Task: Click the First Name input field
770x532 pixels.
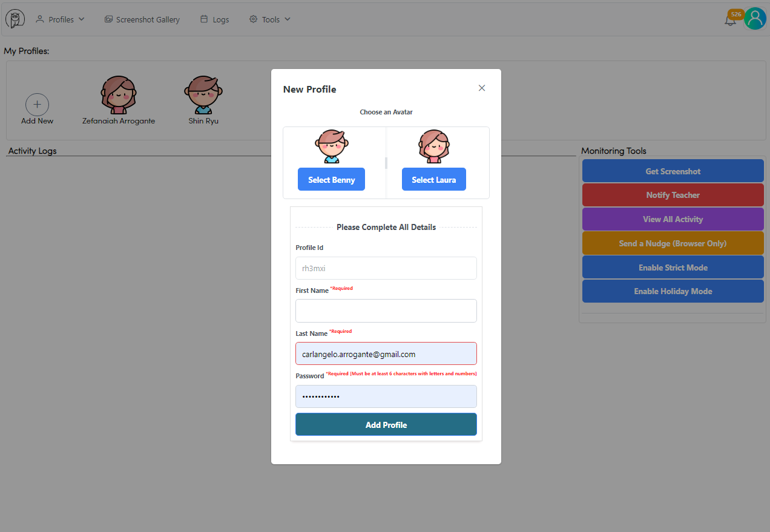Action: [386, 310]
